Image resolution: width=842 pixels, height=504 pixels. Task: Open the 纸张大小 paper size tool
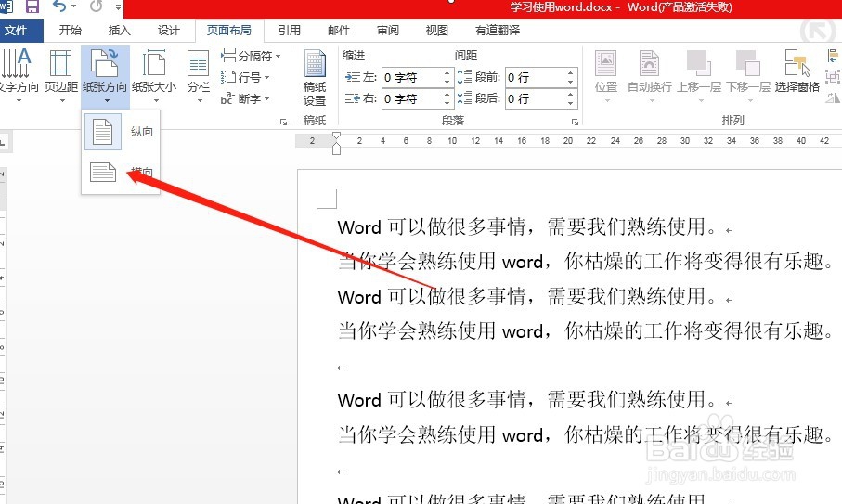pyautogui.click(x=154, y=75)
